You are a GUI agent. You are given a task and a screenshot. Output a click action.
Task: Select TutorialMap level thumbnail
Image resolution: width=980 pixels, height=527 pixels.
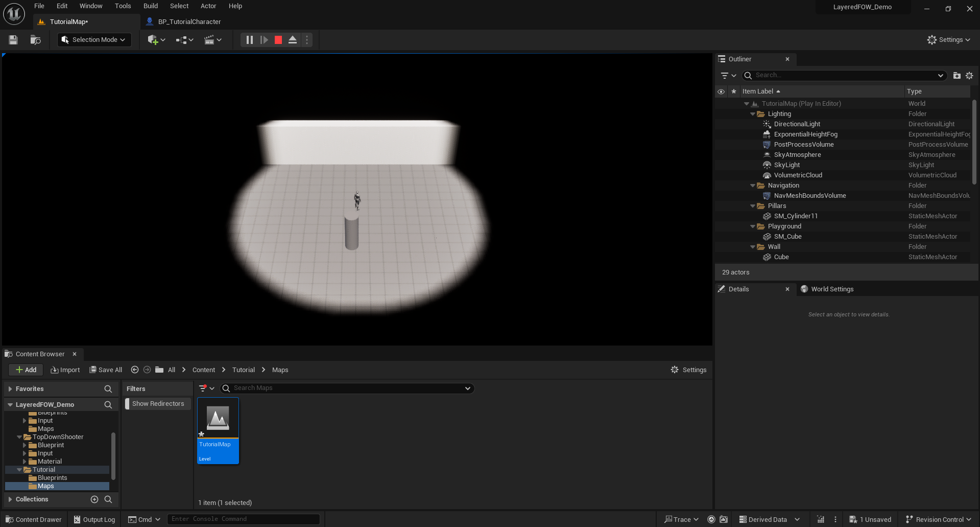click(x=218, y=431)
